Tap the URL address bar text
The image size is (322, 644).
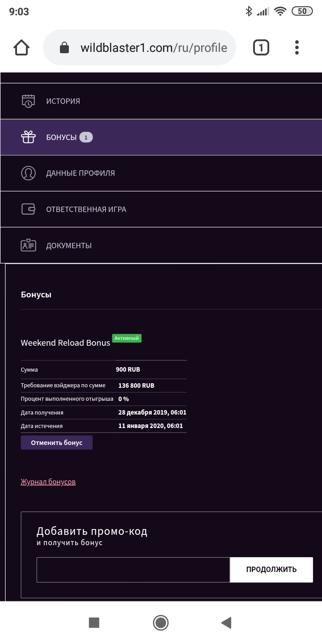(x=153, y=48)
